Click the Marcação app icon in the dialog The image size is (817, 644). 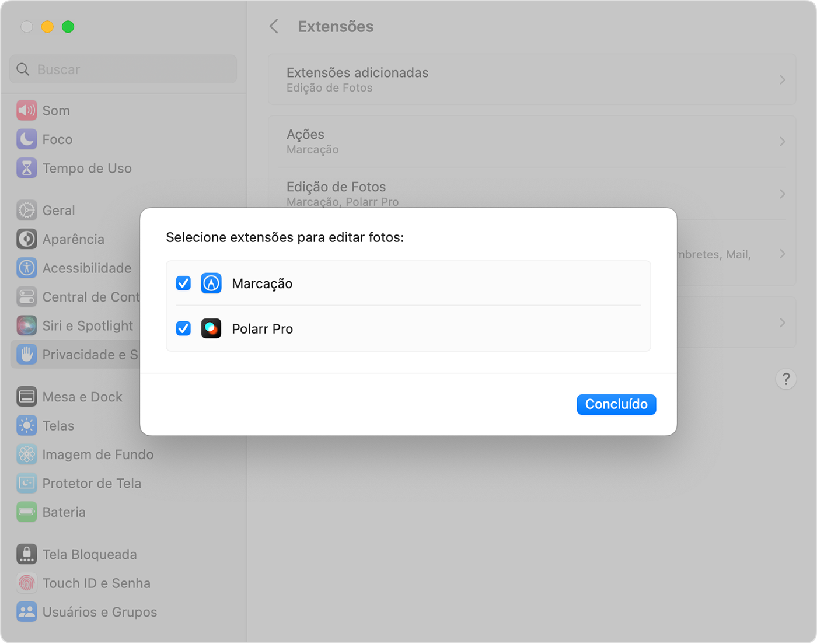point(211,283)
